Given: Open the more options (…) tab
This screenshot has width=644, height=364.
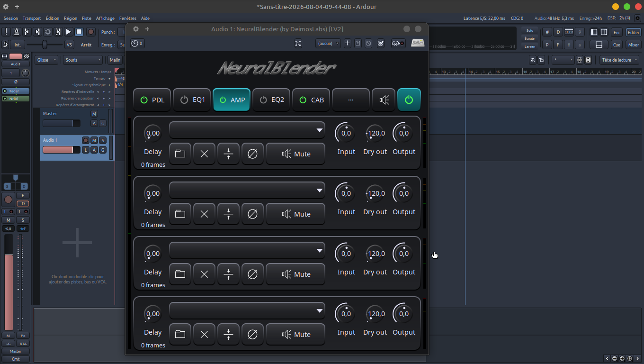Looking at the screenshot, I should click(x=351, y=100).
